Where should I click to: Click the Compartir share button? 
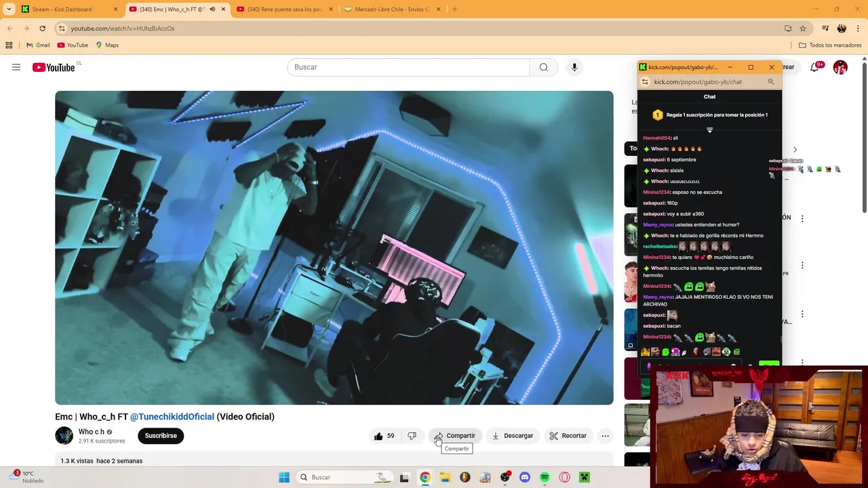click(455, 436)
